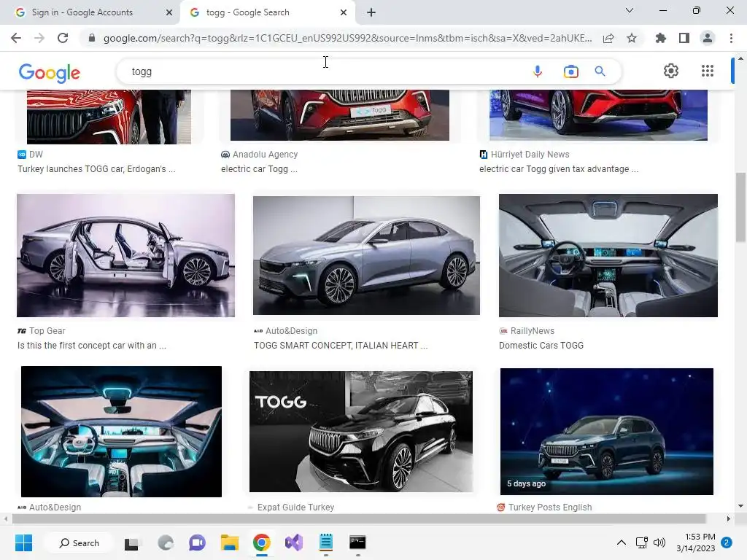Toggle the Chrome side panel

(x=684, y=38)
